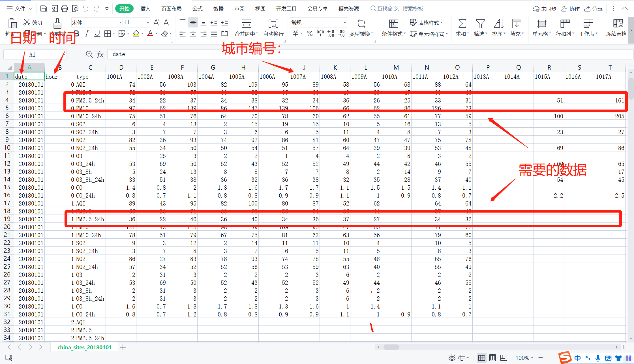Toggle italic formatting
The height and width of the screenshot is (364, 634).
click(87, 34)
